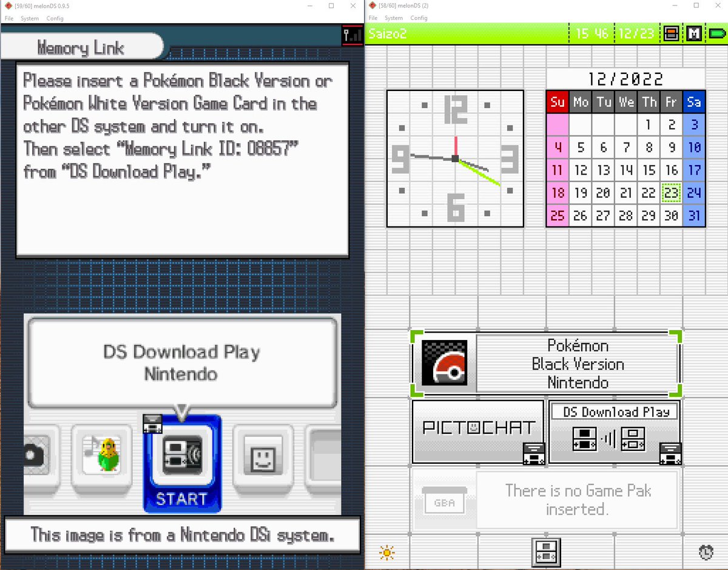Click the wireless signal icon in Memory Link
Image resolution: width=728 pixels, height=570 pixels.
click(352, 34)
